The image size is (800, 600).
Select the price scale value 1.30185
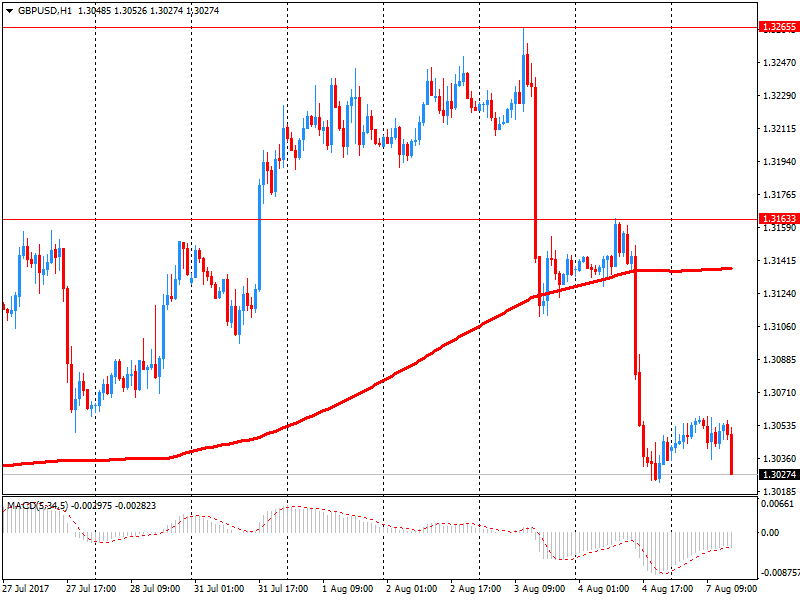point(779,492)
